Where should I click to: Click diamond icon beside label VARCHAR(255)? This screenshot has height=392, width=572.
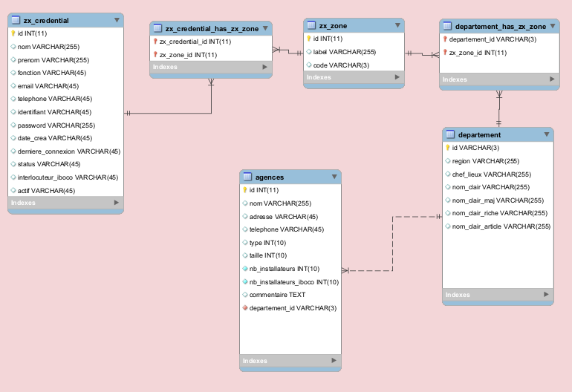coord(308,52)
